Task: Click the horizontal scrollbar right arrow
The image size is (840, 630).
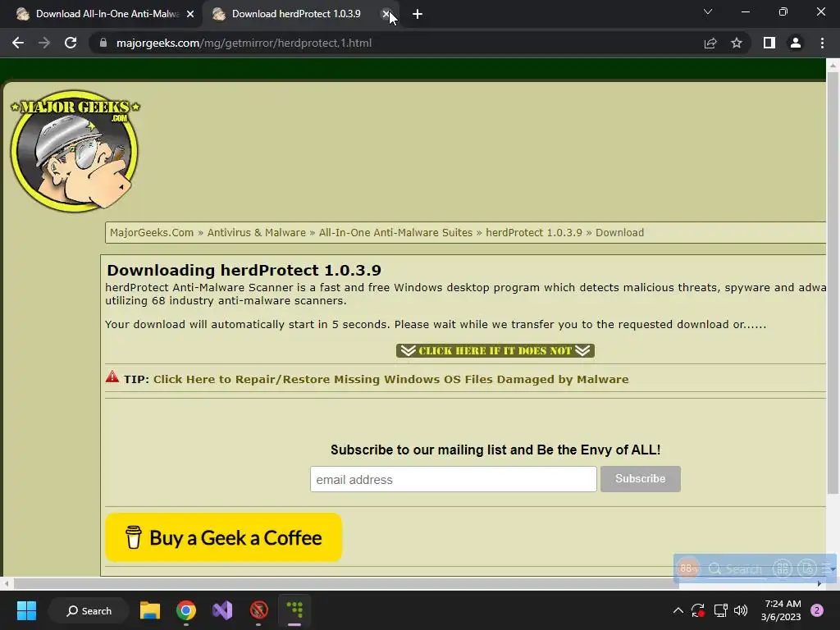Action: click(819, 583)
